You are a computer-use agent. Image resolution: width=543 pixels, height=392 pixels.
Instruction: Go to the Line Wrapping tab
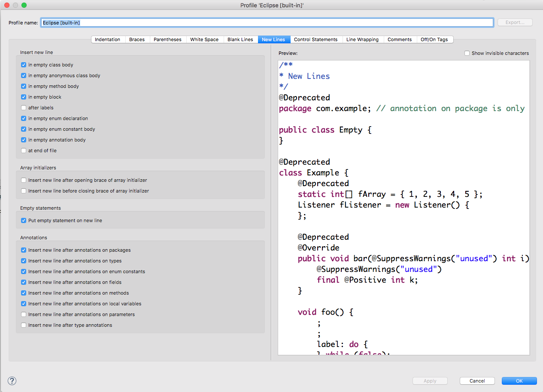tap(362, 39)
